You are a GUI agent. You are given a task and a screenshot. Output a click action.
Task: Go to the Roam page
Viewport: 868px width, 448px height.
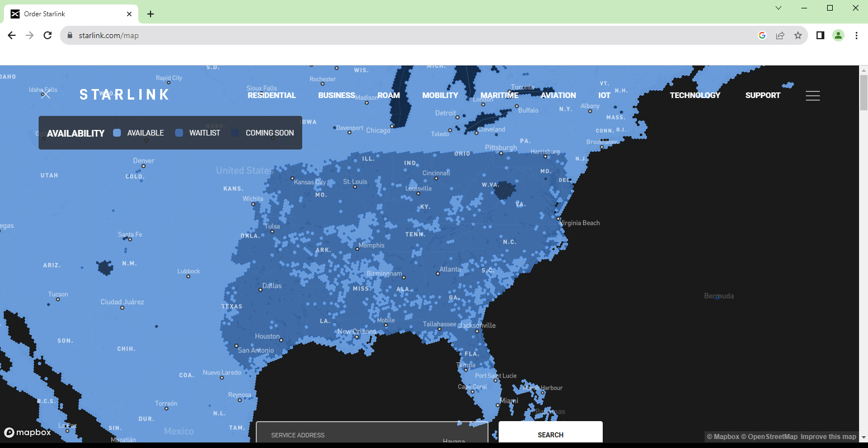388,95
